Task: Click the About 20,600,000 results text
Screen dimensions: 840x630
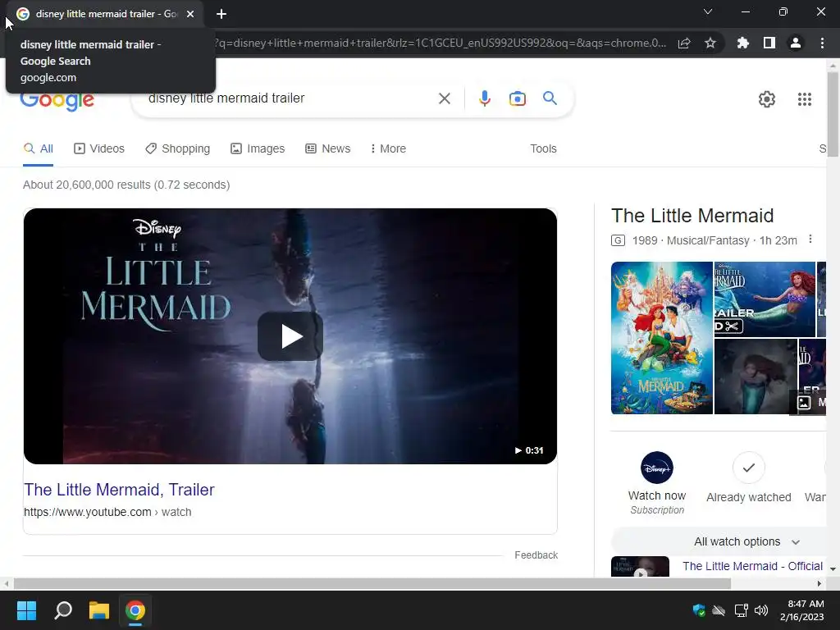Action: pyautogui.click(x=126, y=185)
